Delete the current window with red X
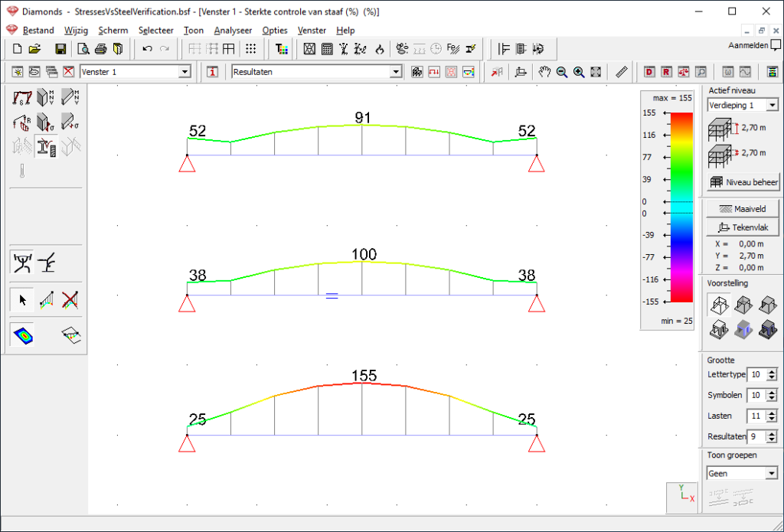The height and width of the screenshot is (532, 784). [68, 72]
